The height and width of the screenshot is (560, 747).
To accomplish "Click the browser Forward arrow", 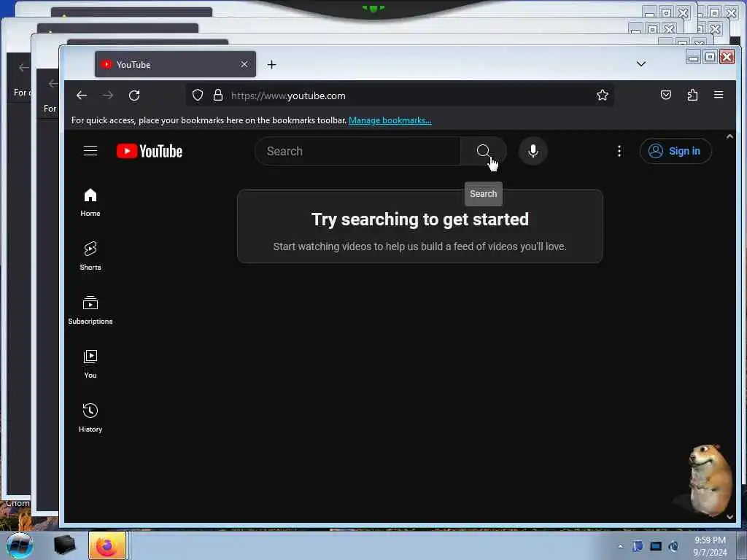I will pyautogui.click(x=108, y=96).
